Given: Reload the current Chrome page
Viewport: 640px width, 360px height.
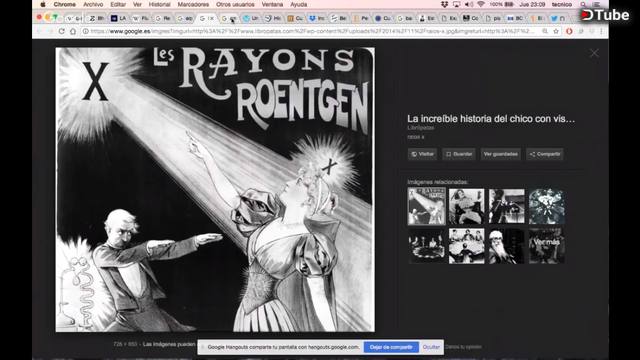Looking at the screenshot, I should [62, 31].
